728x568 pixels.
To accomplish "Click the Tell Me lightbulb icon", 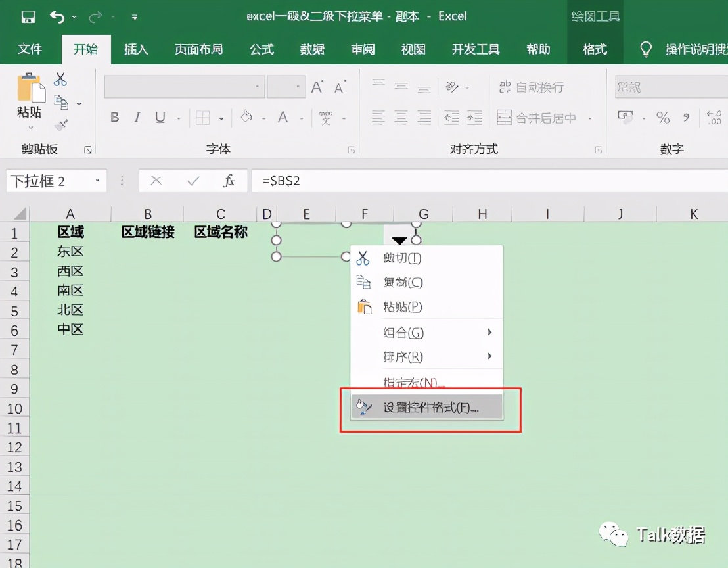I will (x=645, y=49).
